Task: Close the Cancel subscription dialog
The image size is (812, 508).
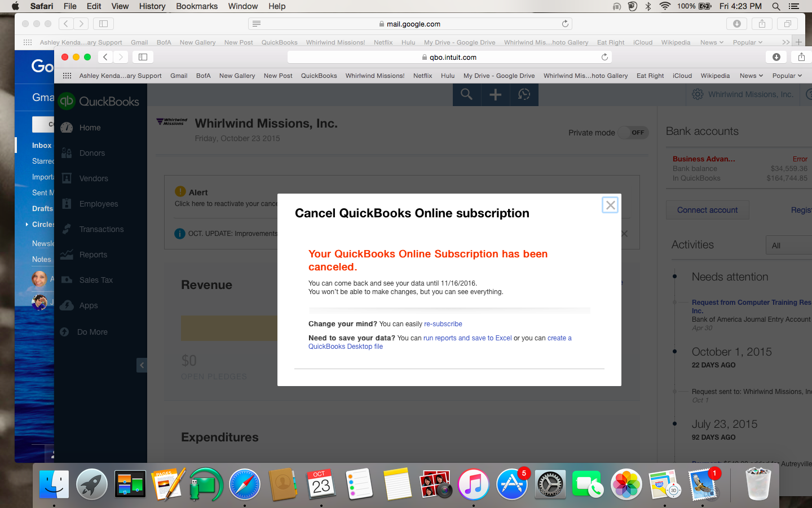Action: (x=610, y=205)
